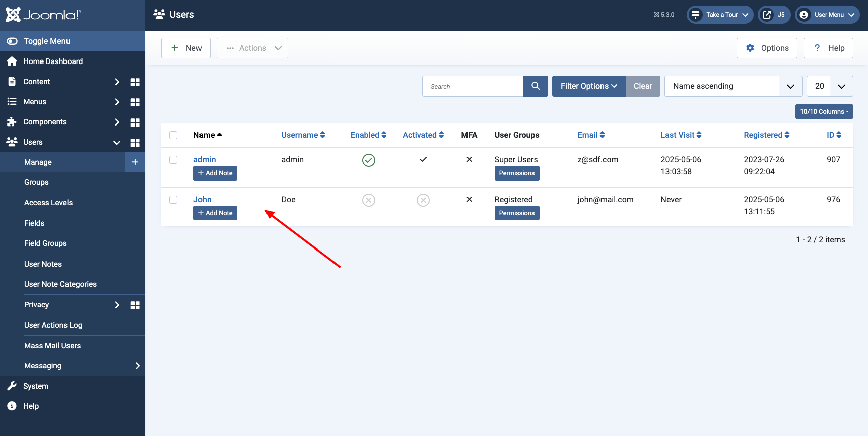Click the search magnifier button
868x436 pixels.
coord(536,86)
